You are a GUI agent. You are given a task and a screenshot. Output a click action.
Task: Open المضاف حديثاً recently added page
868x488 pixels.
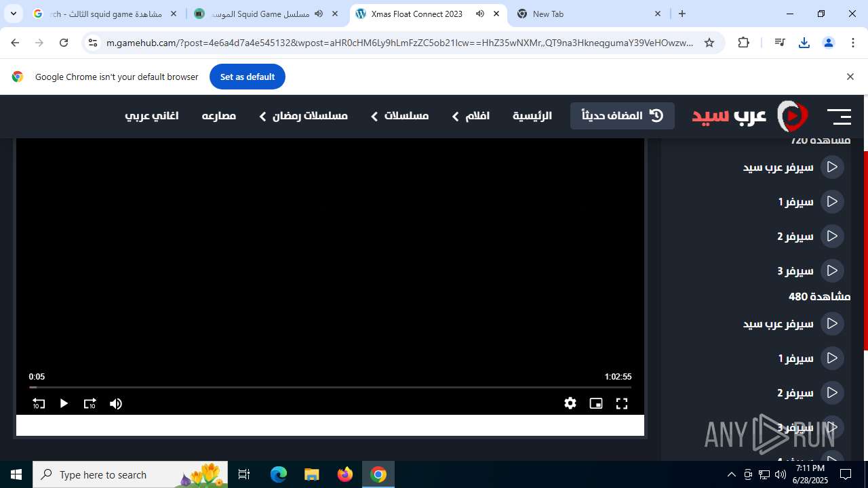(623, 115)
